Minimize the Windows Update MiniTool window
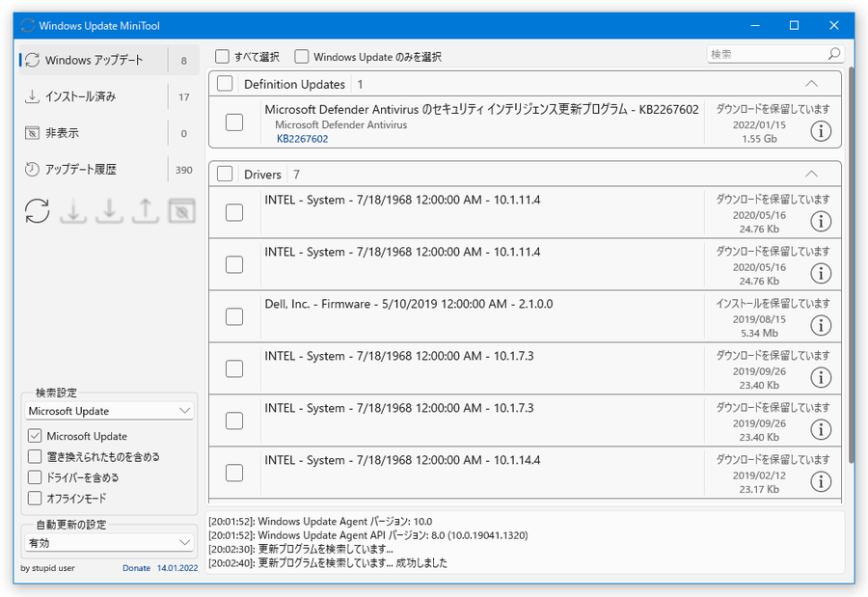This screenshot has width=868, height=597. 754,25
